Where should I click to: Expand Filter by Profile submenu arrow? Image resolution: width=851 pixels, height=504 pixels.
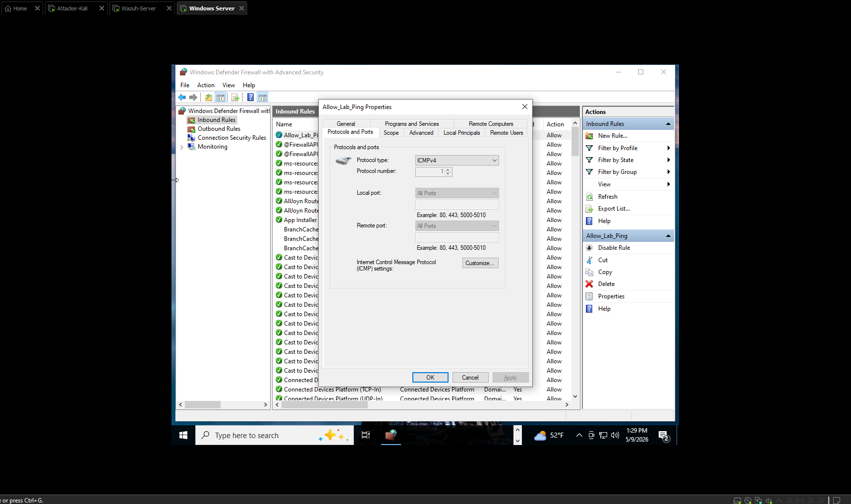(x=669, y=148)
